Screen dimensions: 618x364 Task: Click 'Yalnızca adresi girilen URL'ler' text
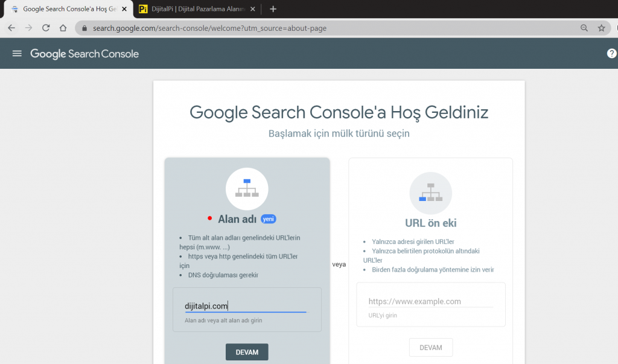coord(413,241)
